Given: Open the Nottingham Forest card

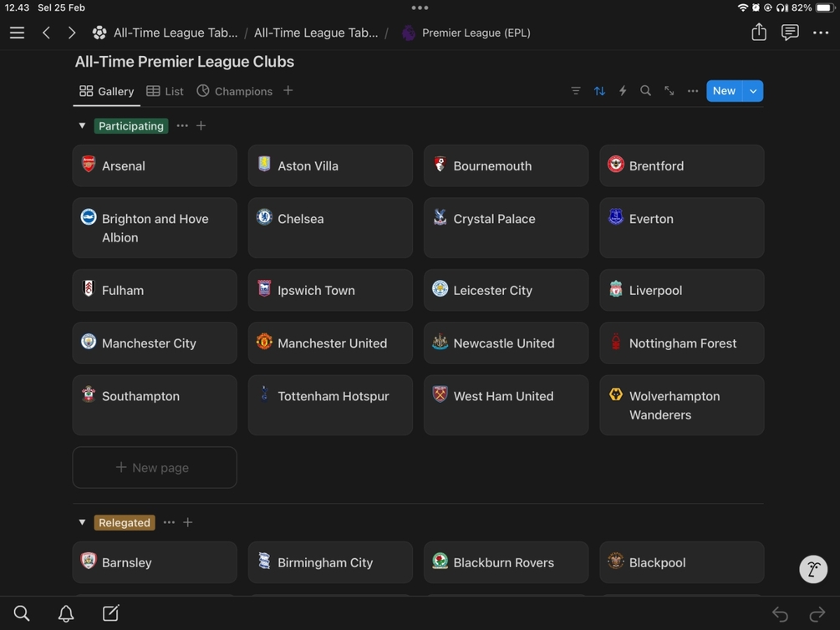Looking at the screenshot, I should (681, 343).
